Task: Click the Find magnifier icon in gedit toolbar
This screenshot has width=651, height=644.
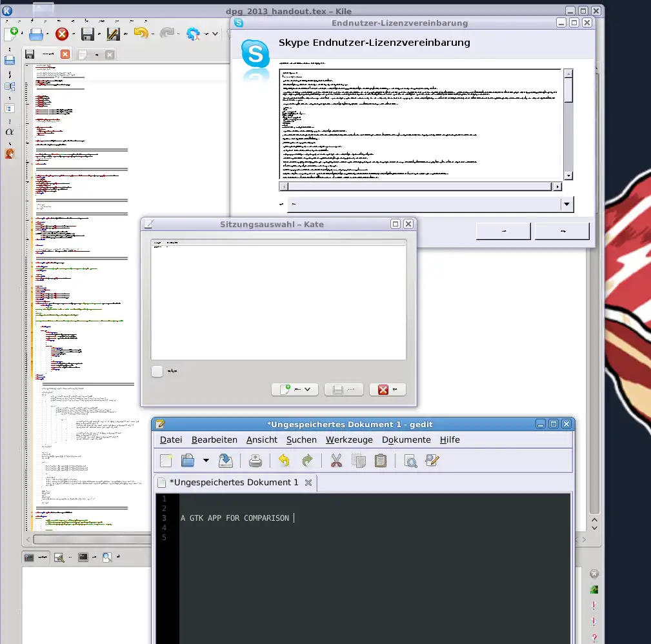Action: click(410, 461)
